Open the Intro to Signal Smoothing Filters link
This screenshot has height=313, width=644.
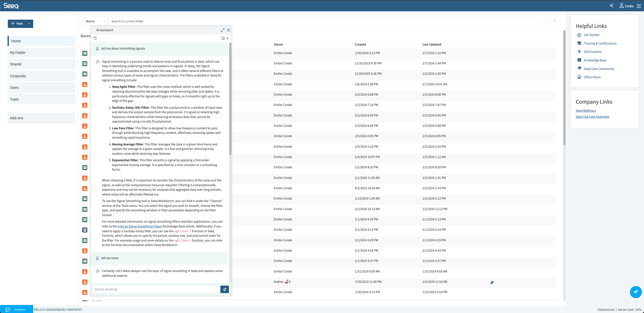pos(140,226)
